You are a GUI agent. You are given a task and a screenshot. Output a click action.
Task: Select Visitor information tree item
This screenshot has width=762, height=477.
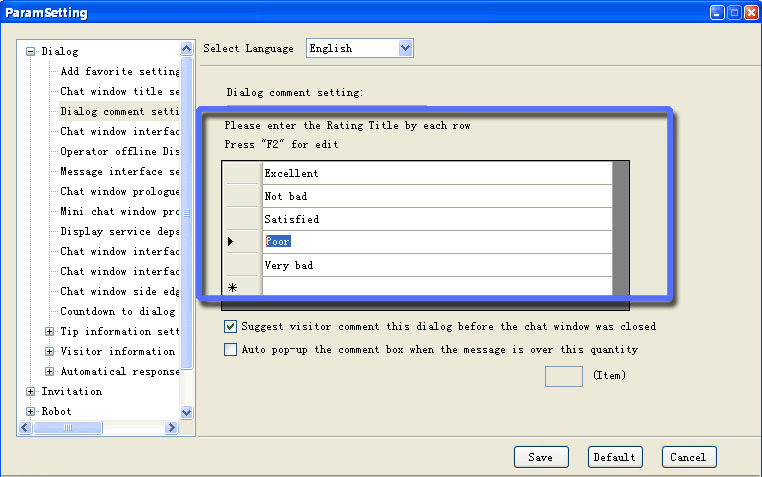tap(118, 351)
